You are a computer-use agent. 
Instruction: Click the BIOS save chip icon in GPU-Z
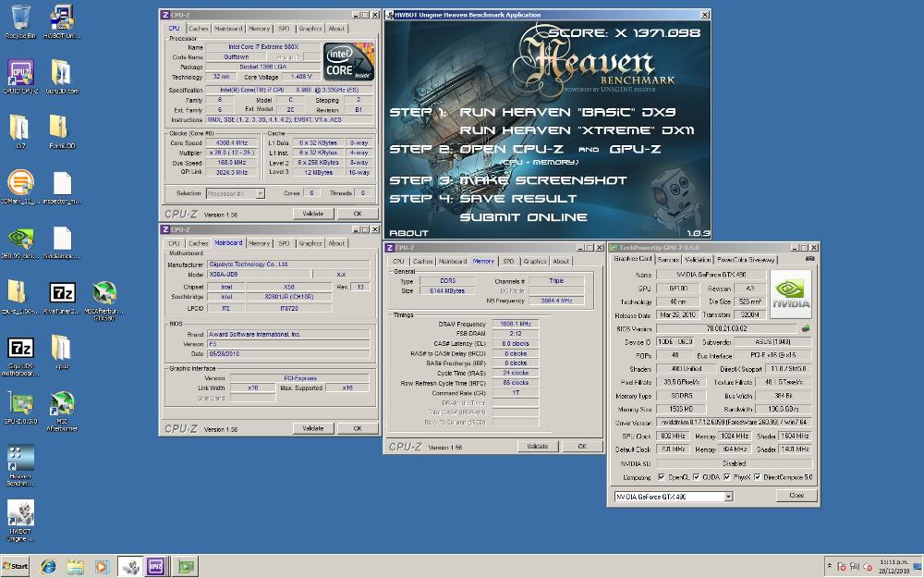[806, 328]
